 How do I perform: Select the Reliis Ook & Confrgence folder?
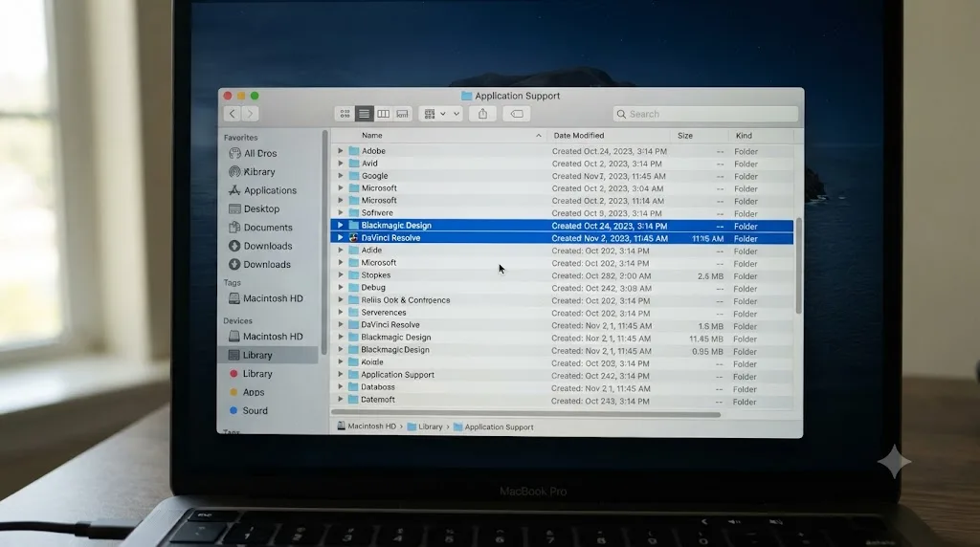pos(562,300)
